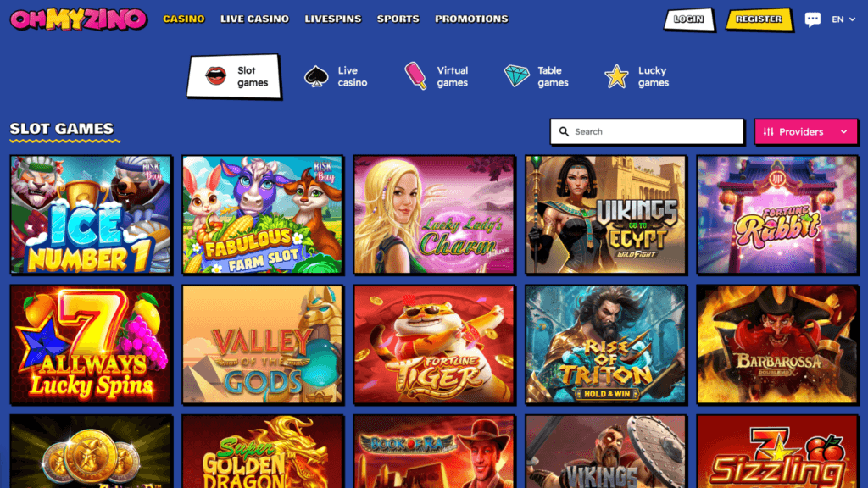Click the magnifier icon in search box
The height and width of the screenshot is (488, 868).
(564, 131)
